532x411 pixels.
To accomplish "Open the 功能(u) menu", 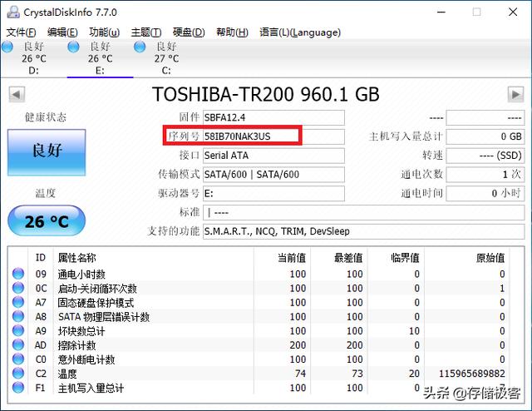I will 104,32.
